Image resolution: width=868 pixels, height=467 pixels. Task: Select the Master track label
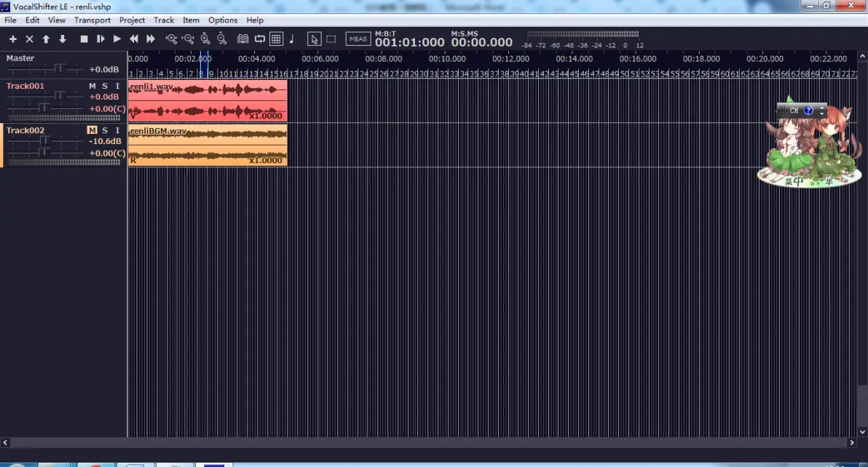point(20,58)
